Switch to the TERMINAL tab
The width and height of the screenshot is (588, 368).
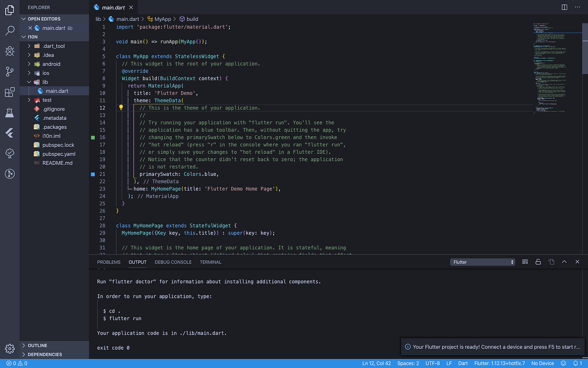pyautogui.click(x=210, y=262)
